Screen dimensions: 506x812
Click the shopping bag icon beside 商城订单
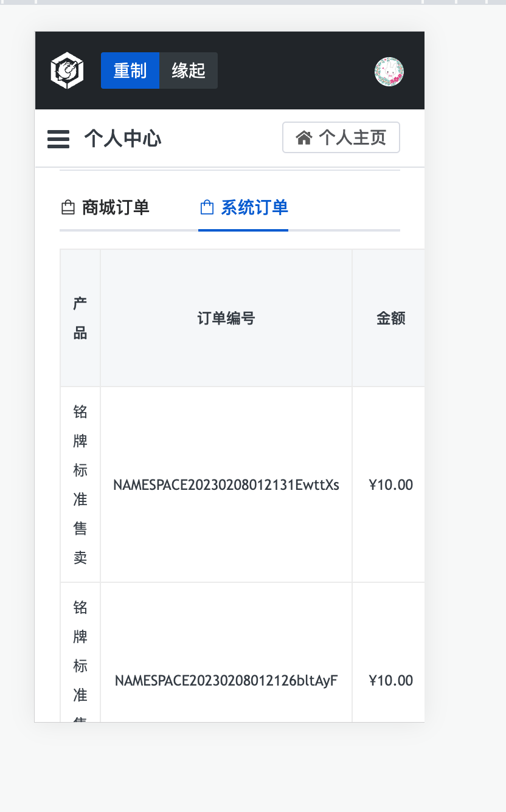[x=68, y=208]
